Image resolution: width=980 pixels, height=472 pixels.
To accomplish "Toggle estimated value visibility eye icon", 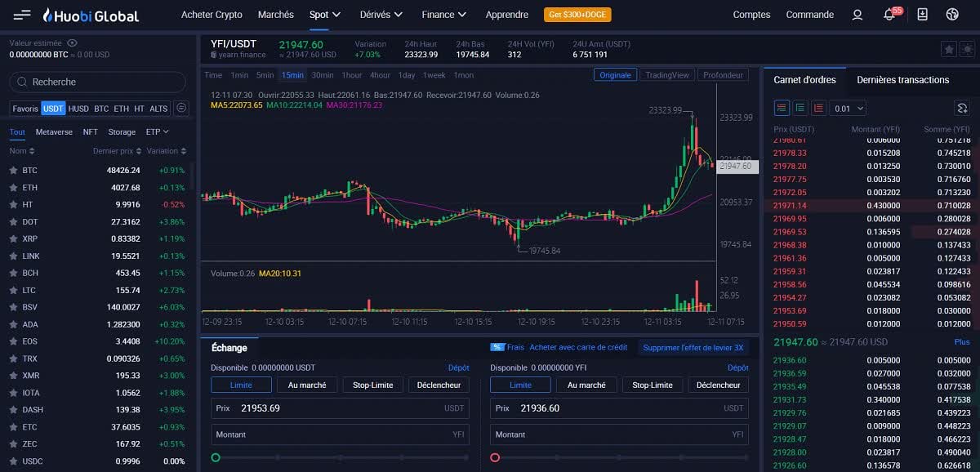I will point(73,42).
